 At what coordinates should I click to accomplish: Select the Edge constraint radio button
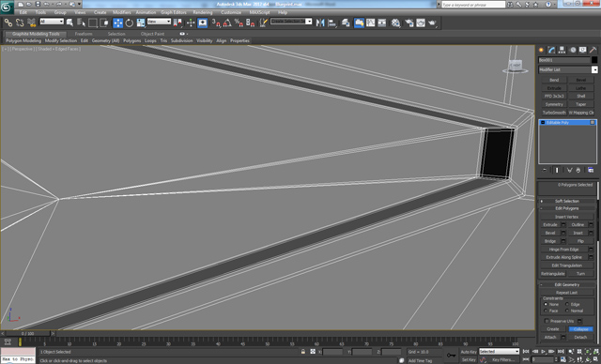click(x=567, y=304)
